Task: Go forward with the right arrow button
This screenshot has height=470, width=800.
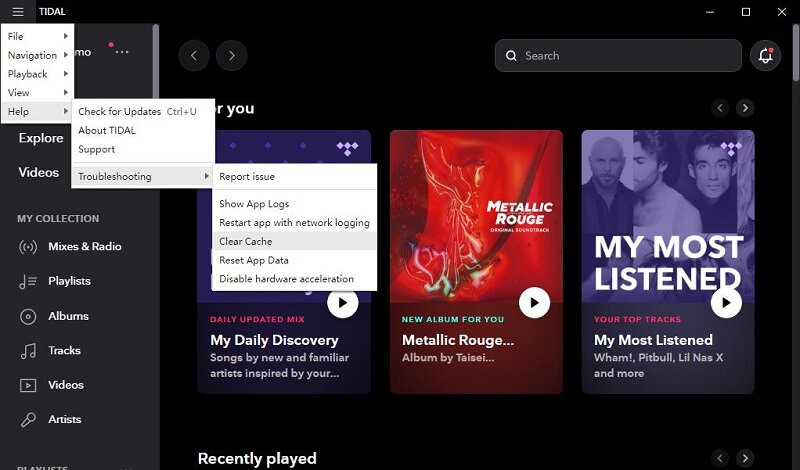Action: click(x=232, y=55)
